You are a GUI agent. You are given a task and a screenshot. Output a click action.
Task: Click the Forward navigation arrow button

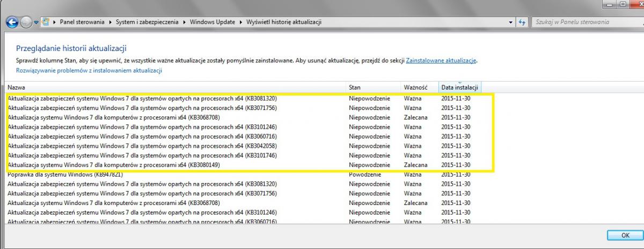point(26,22)
